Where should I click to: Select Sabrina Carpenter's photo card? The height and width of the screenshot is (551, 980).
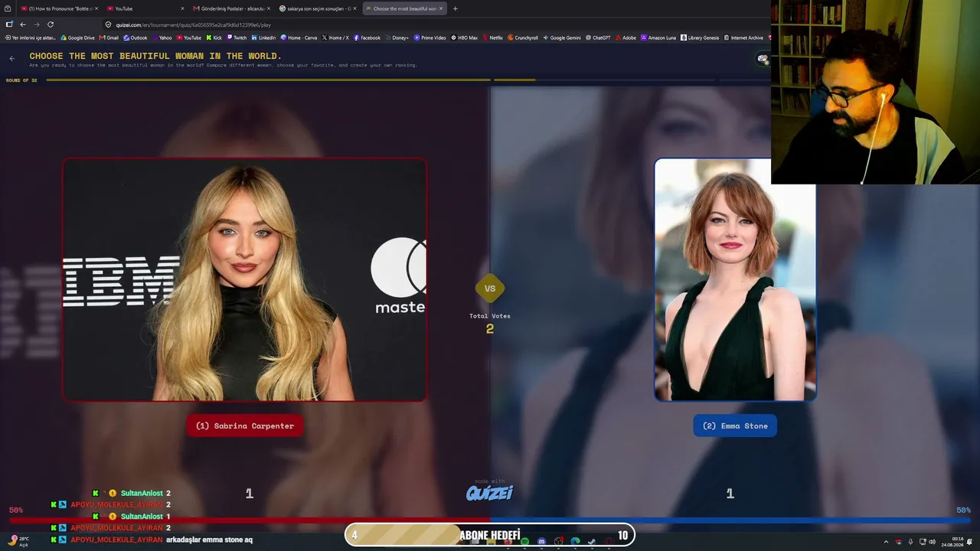pyautogui.click(x=244, y=279)
